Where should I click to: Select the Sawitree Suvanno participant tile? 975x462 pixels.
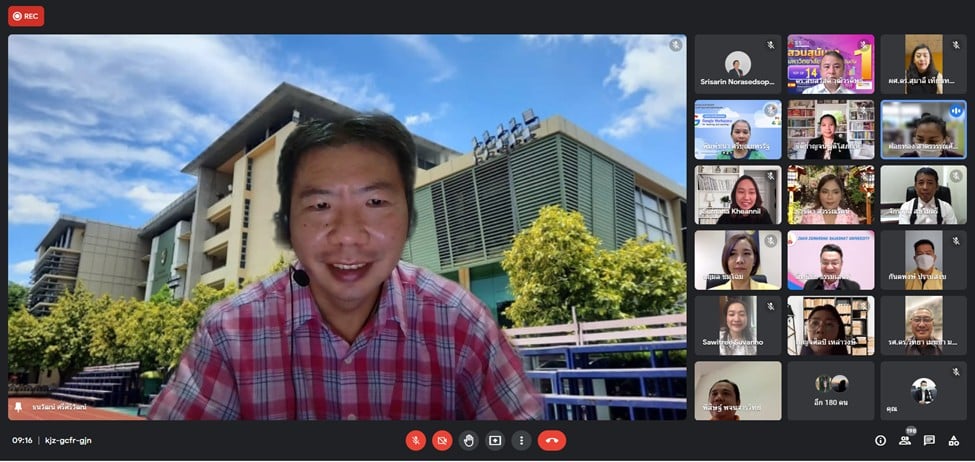[x=737, y=325]
